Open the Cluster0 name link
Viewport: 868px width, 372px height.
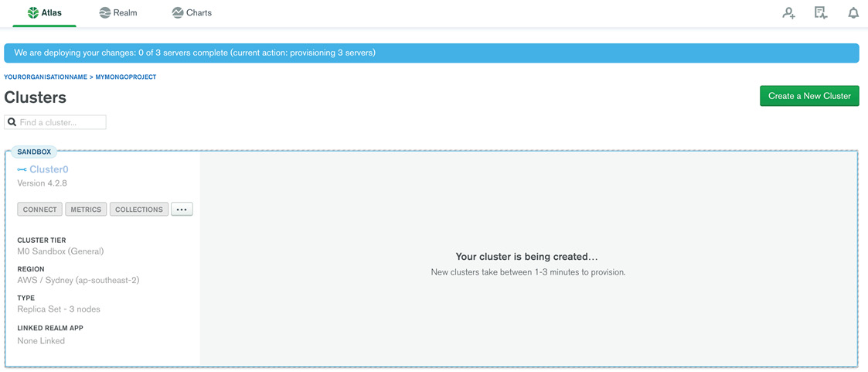click(49, 169)
